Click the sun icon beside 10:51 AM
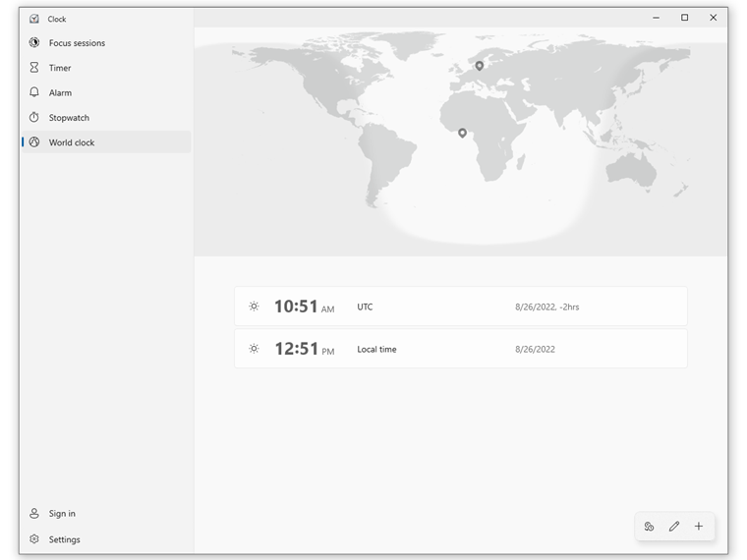Screen dimensions: 747x560 tap(254, 307)
